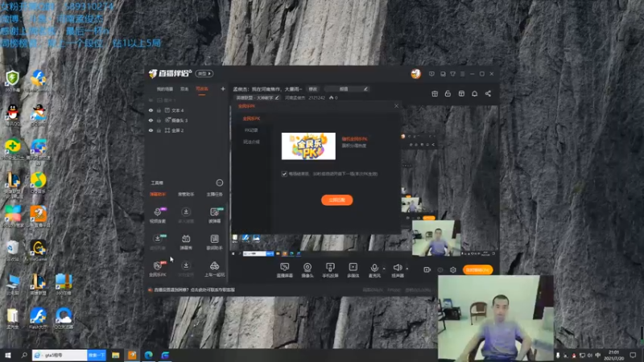This screenshot has height=362, width=644.
Task: Click the bell notification icon above preview
Action: (x=474, y=93)
